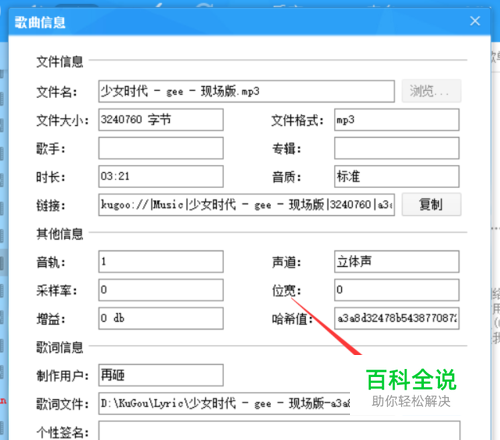
Task: Click the 位宽 field
Action: pyautogui.click(x=397, y=290)
